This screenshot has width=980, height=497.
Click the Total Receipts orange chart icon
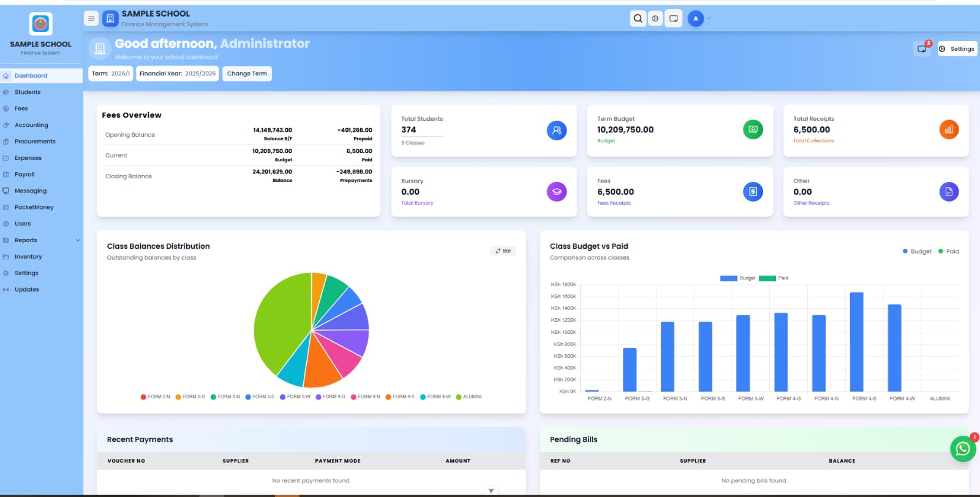949,129
